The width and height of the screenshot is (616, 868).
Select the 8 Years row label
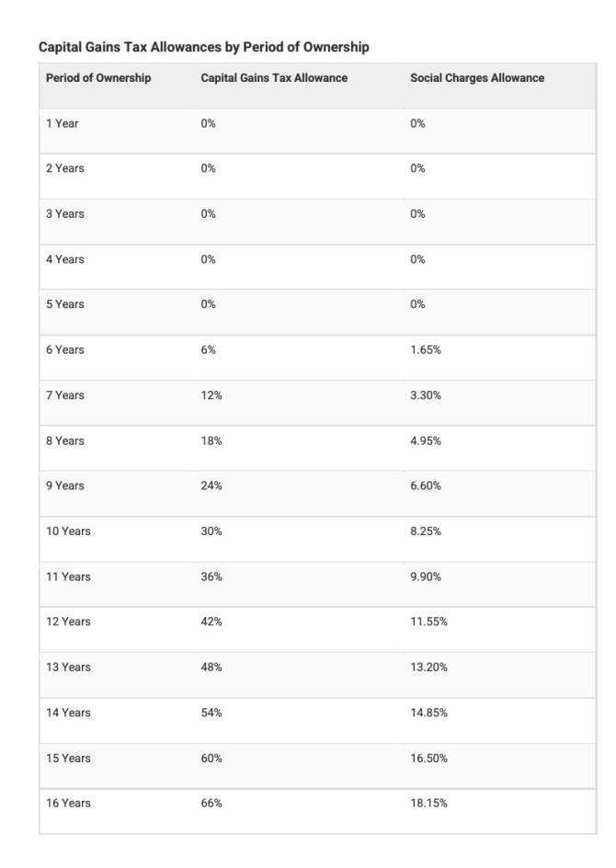65,441
